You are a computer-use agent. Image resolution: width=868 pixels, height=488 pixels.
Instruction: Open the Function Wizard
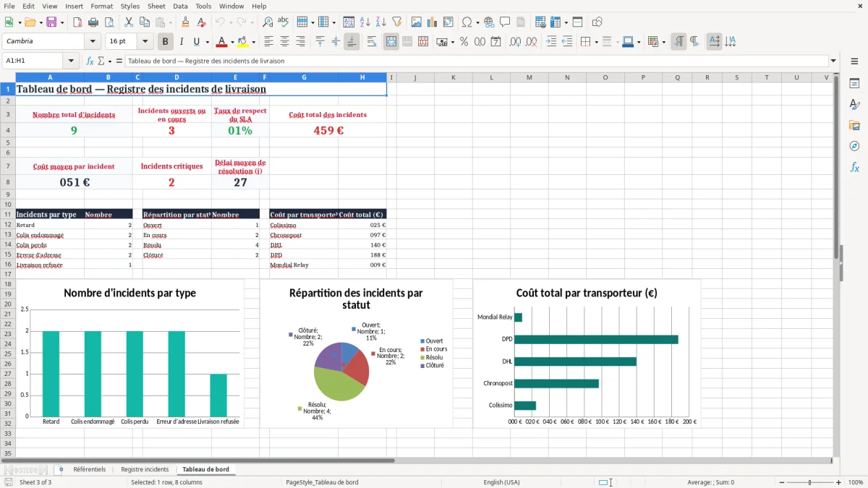(90, 61)
